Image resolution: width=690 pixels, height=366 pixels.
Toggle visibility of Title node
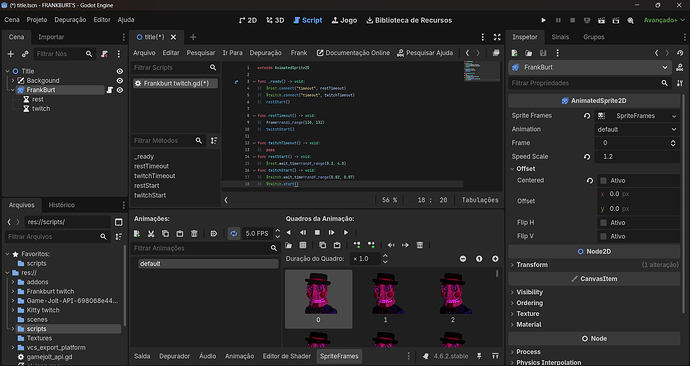point(120,71)
